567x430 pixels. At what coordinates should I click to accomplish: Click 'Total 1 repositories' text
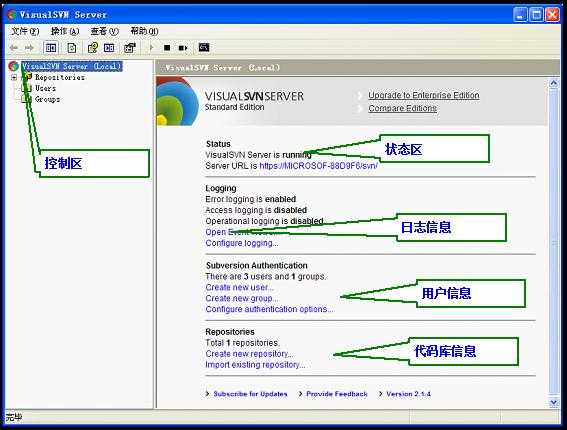242,343
